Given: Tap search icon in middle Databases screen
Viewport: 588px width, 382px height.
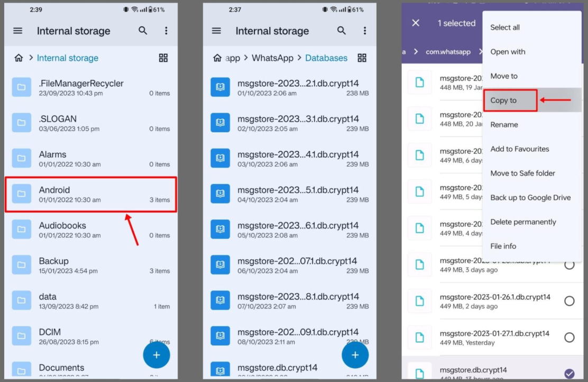Looking at the screenshot, I should point(341,30).
